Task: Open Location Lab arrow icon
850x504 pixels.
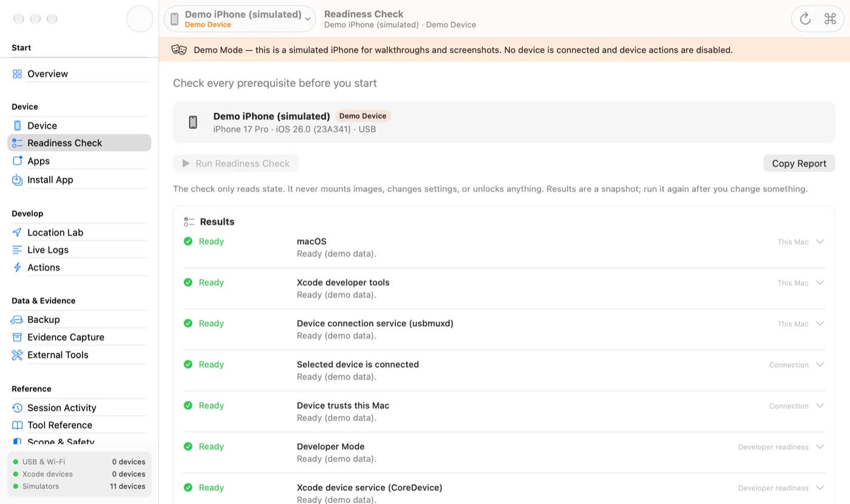Action: pyautogui.click(x=17, y=233)
